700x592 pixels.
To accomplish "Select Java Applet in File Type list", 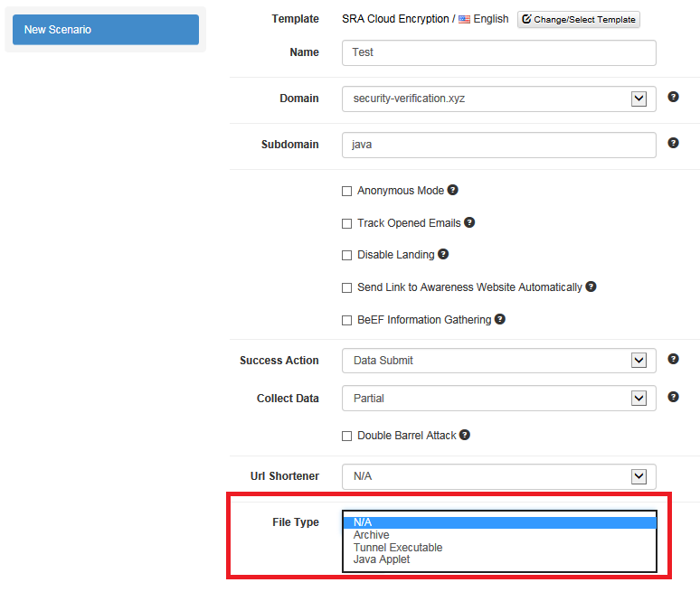I will click(x=382, y=559).
